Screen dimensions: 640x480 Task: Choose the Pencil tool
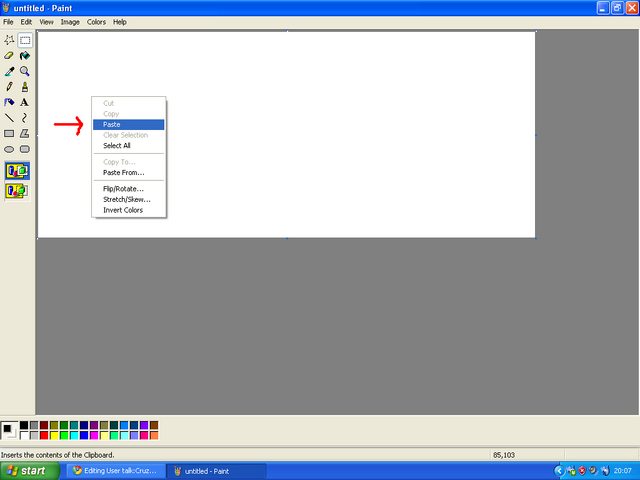[x=9, y=87]
